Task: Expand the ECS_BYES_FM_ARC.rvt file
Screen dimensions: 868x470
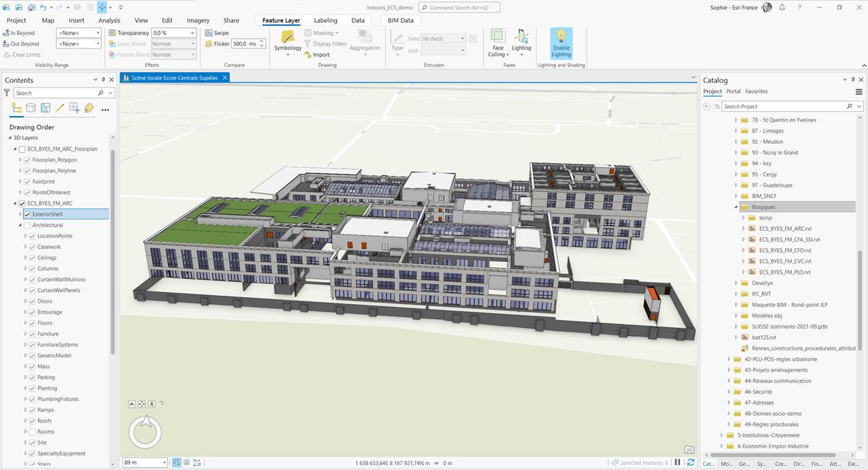Action: (743, 229)
